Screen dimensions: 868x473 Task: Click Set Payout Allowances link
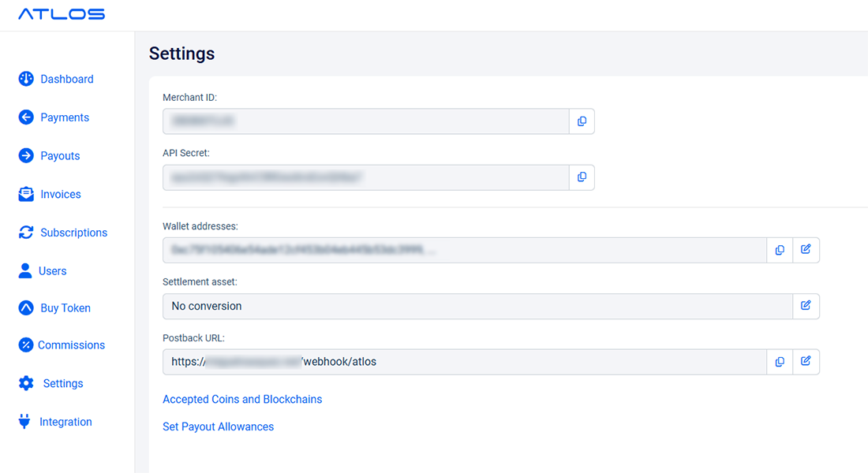point(218,426)
